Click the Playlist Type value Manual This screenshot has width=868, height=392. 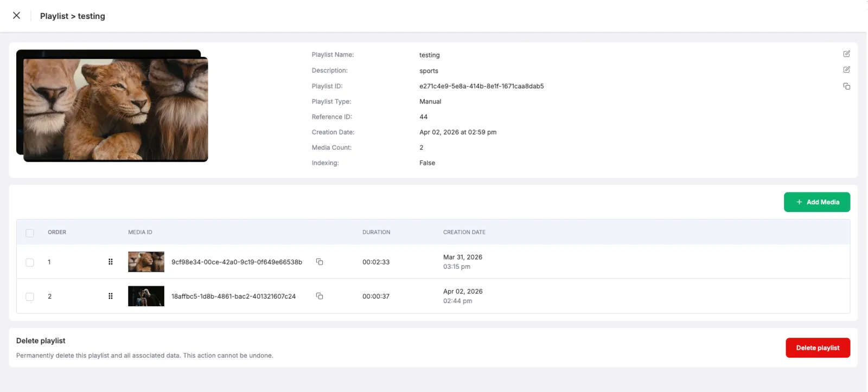click(430, 101)
